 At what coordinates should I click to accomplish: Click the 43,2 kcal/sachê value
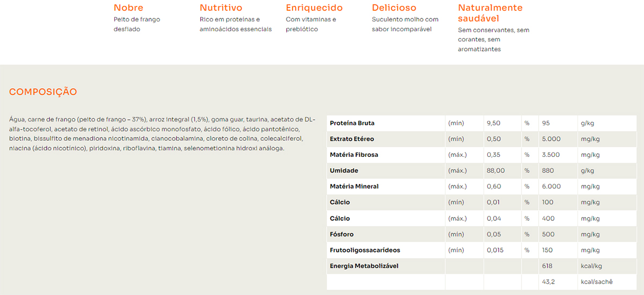coord(548,282)
